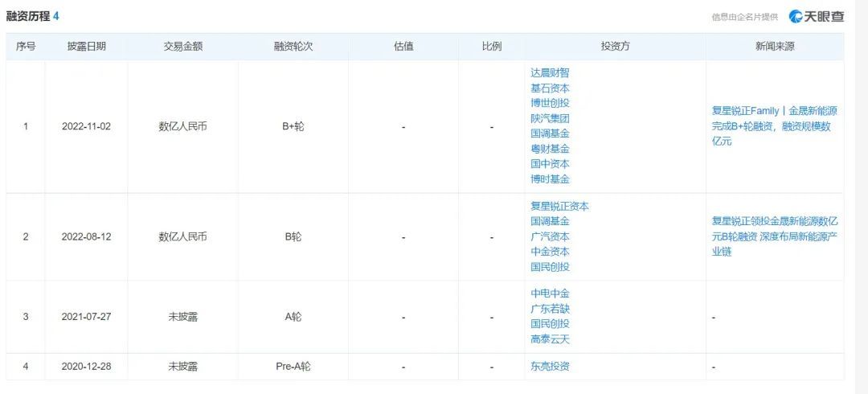Select the date cell 2022-08-12
Screen dimensions: 868x394
tap(86, 236)
